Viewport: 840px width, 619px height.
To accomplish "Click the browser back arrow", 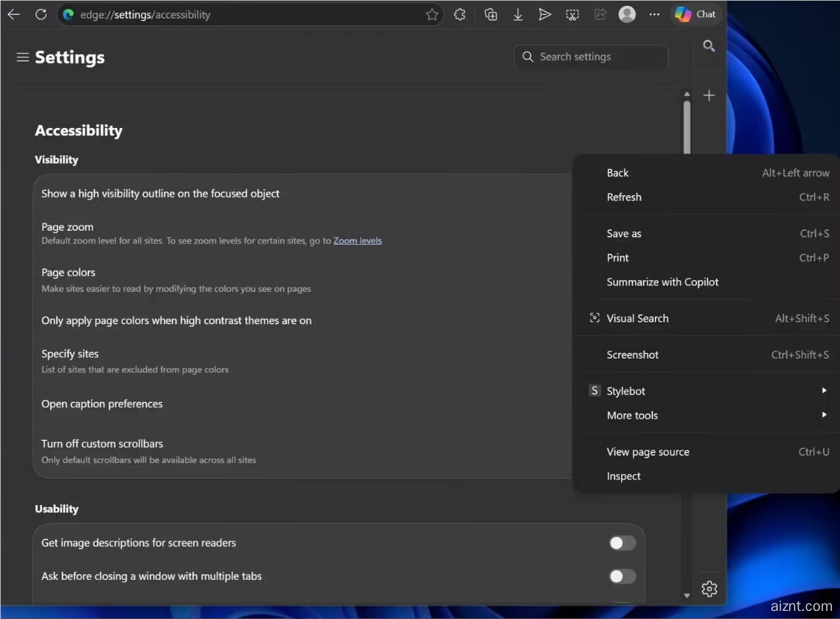I will [14, 14].
